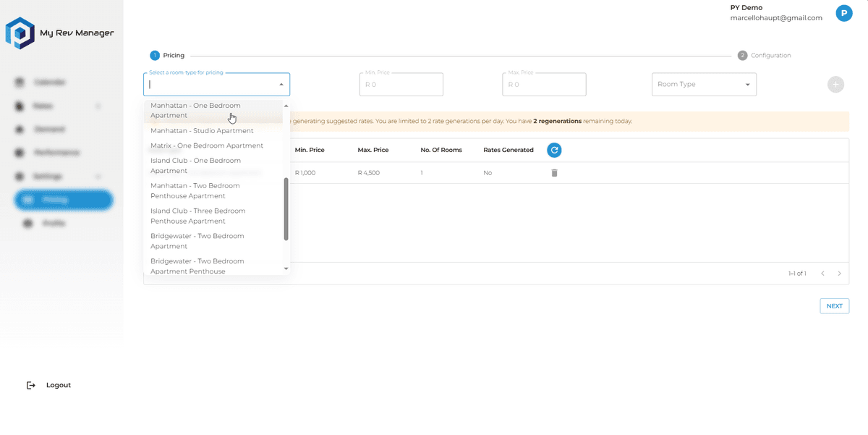Click the list's scroll-down arrow

[x=286, y=269]
